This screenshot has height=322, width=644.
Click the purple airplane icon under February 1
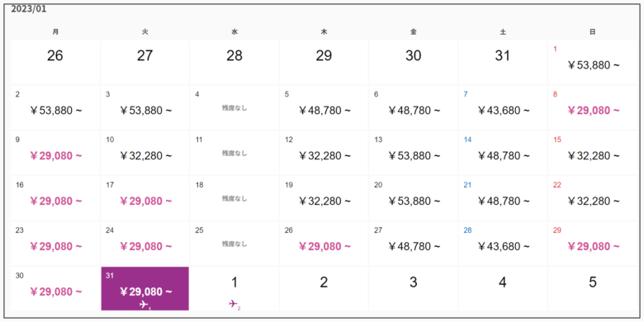(233, 304)
